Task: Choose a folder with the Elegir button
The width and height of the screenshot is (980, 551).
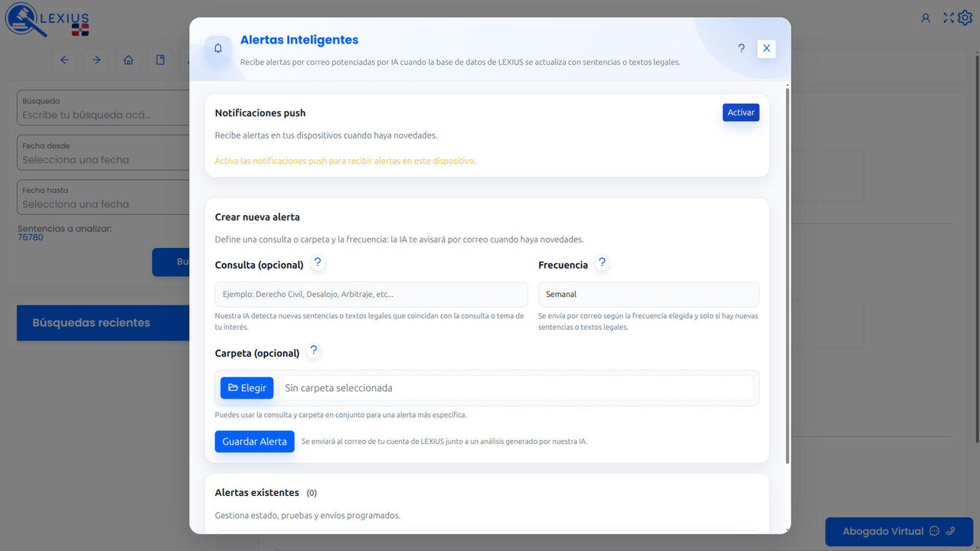Action: pyautogui.click(x=247, y=387)
